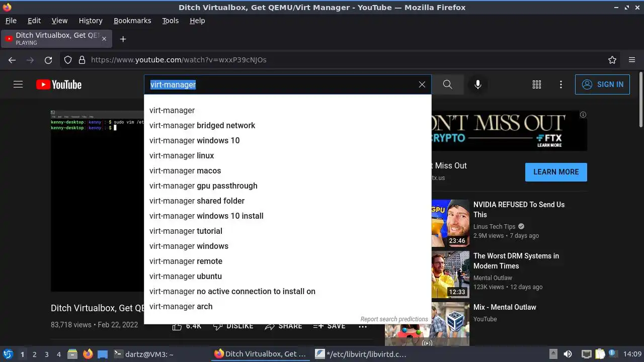Click the site padlock icon
This screenshot has height=362, width=644.
[82, 60]
